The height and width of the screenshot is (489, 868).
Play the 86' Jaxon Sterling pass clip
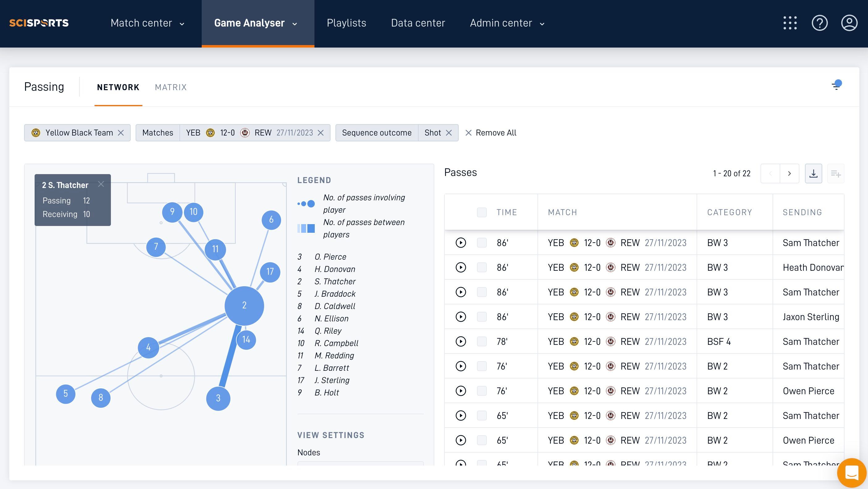(x=461, y=316)
